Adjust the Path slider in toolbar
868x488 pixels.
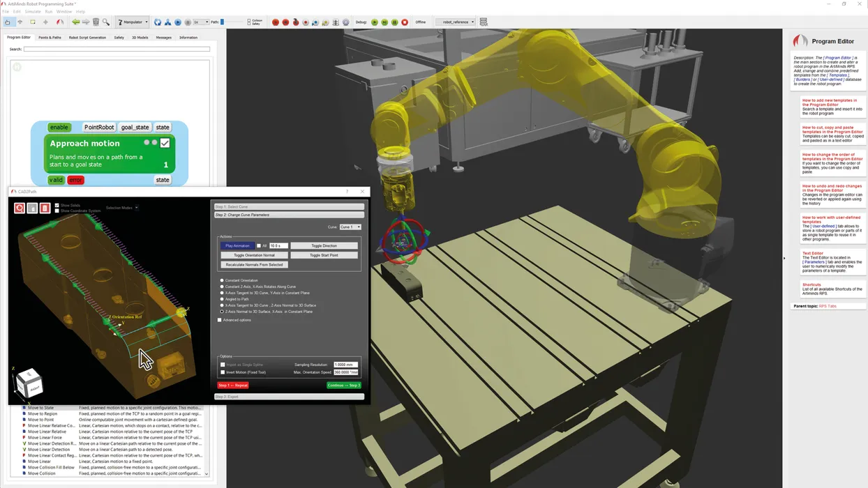[223, 22]
